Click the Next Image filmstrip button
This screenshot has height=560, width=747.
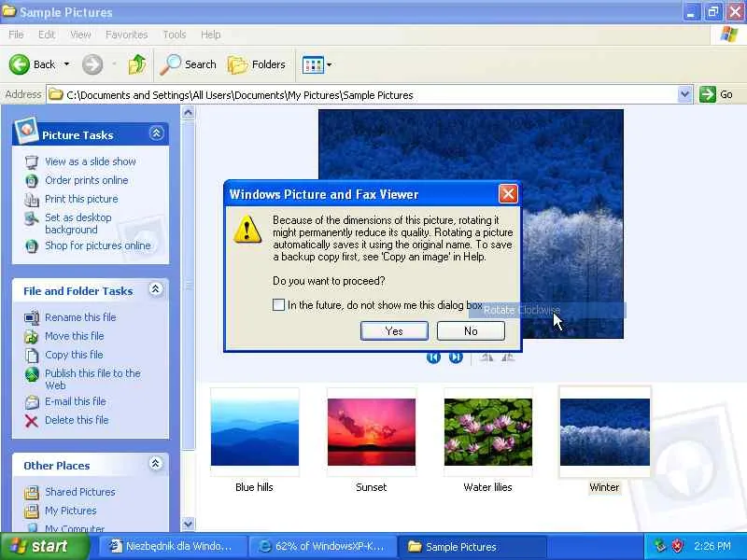[x=456, y=357]
